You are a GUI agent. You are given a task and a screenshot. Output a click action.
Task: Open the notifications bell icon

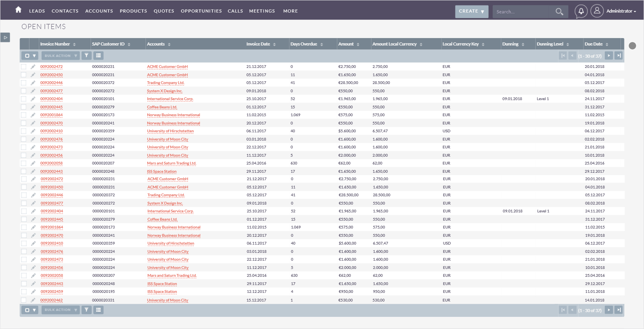(581, 11)
